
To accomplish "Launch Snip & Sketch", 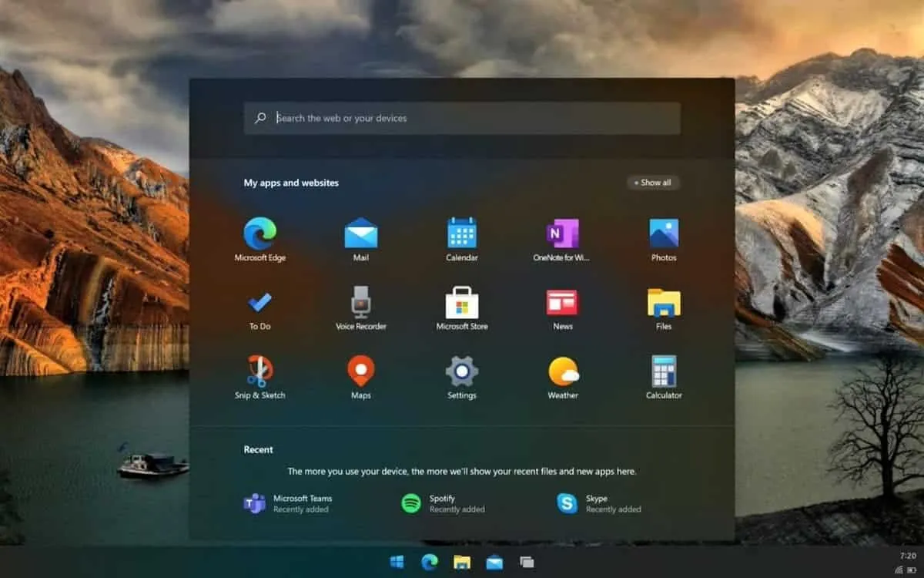I will [x=261, y=371].
